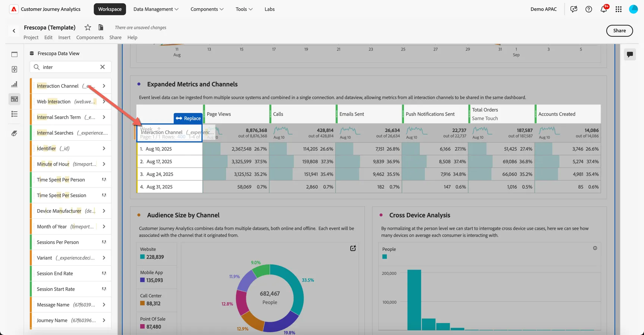Screen dimensions: 644x335
Task: Click the Emails Sent column header
Action: (369, 114)
